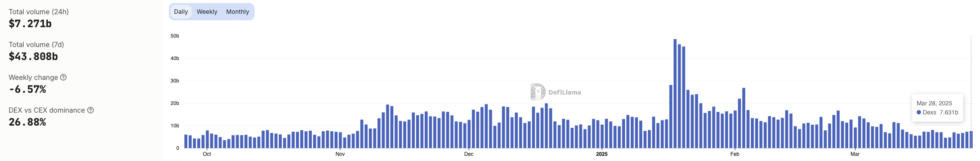Click the blue Dexs legend dot in tooltip
The image size is (980, 161).
[x=919, y=112]
